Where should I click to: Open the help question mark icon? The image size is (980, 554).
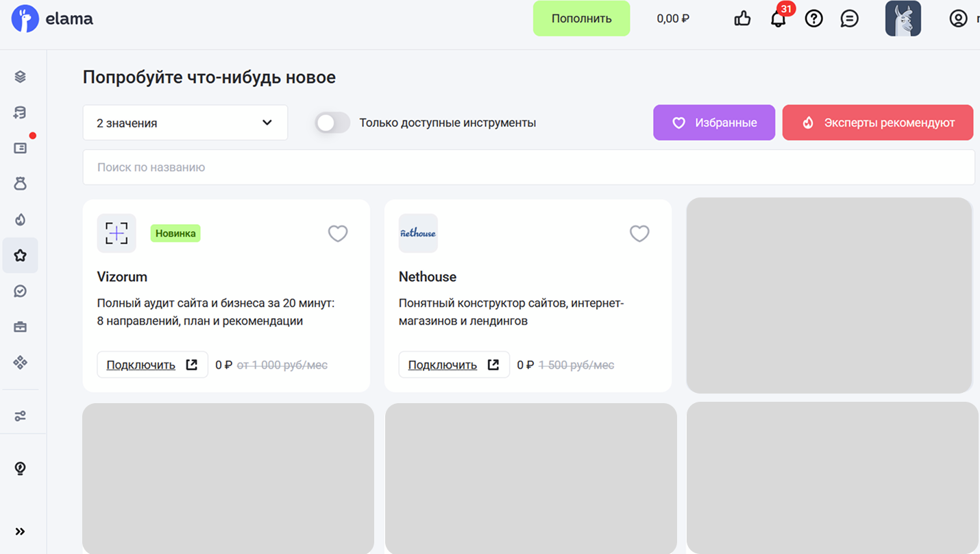(813, 19)
